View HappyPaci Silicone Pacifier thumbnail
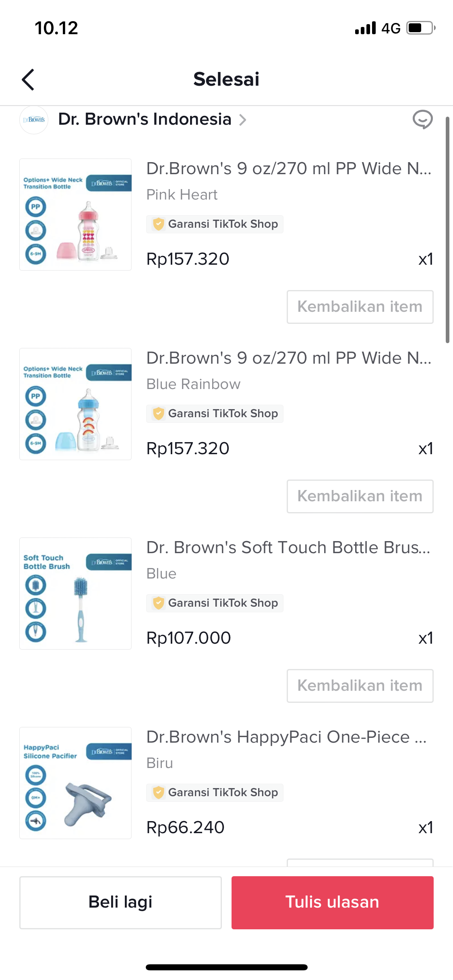Screen dimensions: 453x980 (x=76, y=783)
